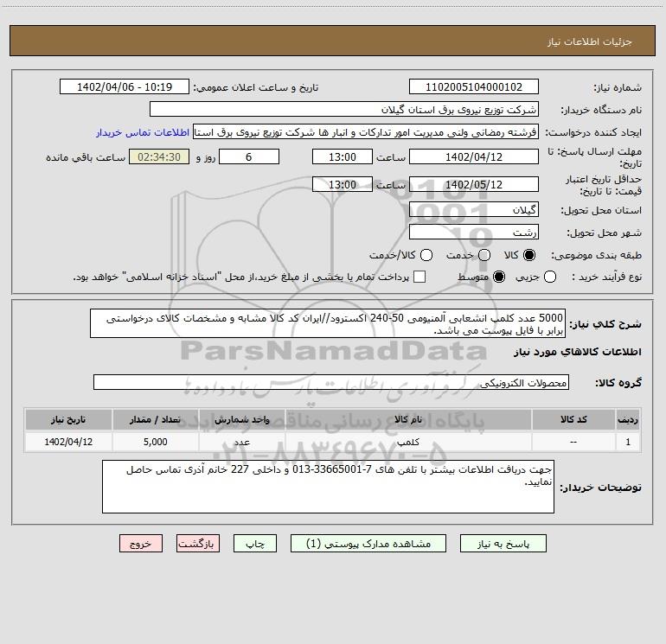Click the remaining days field showing 6
The height and width of the screenshot is (644, 666).
click(x=249, y=156)
